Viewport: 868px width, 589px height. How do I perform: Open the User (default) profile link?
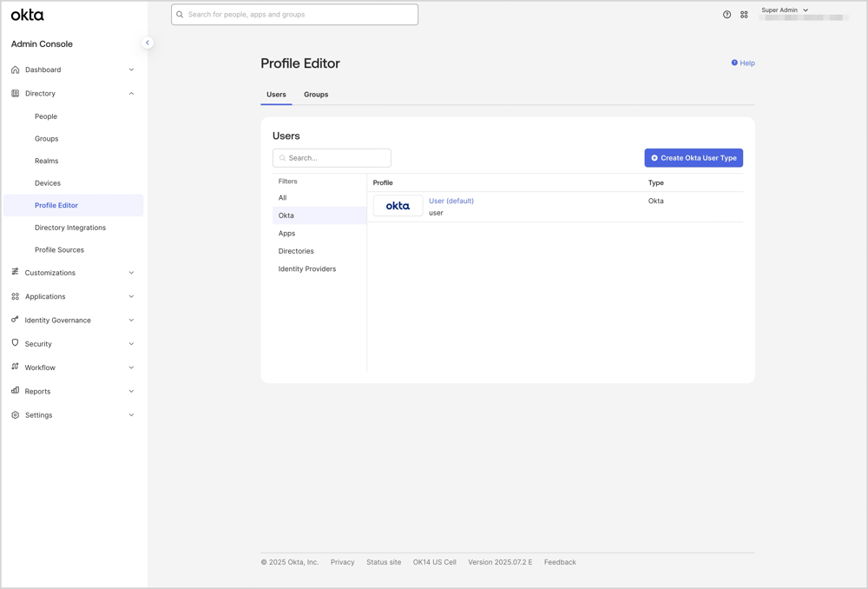[451, 201]
